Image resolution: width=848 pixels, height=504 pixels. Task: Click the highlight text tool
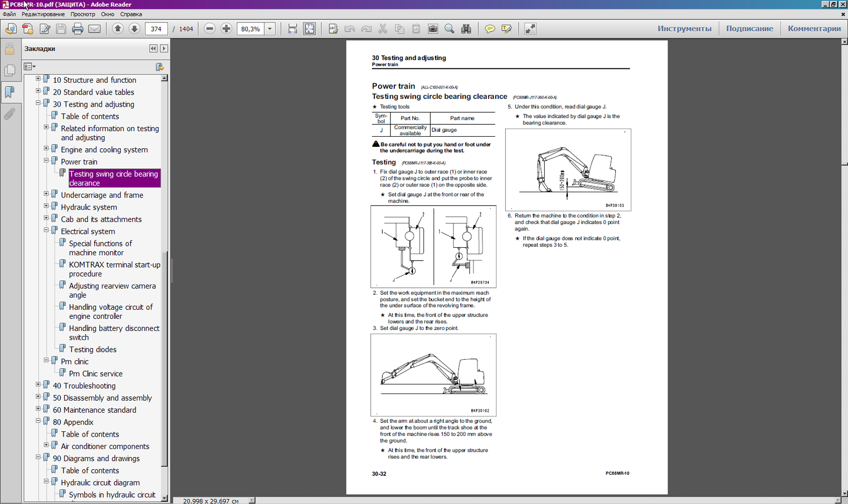click(x=506, y=29)
